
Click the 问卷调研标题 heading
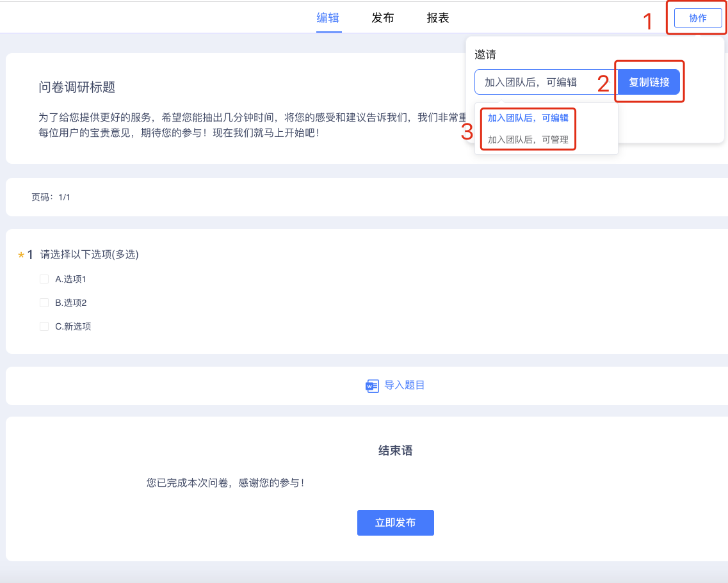point(77,87)
